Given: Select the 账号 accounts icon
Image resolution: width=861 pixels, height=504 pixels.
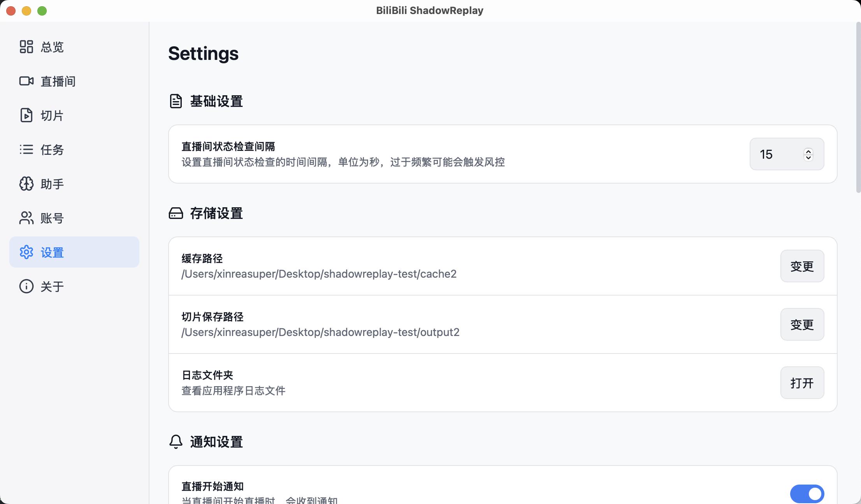Looking at the screenshot, I should (x=26, y=218).
